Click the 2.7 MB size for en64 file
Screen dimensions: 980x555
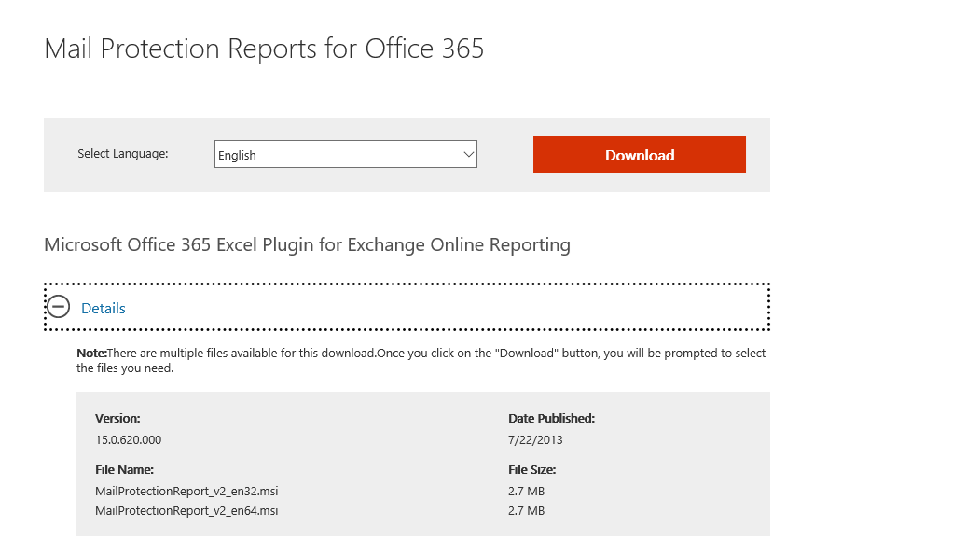pyautogui.click(x=526, y=511)
